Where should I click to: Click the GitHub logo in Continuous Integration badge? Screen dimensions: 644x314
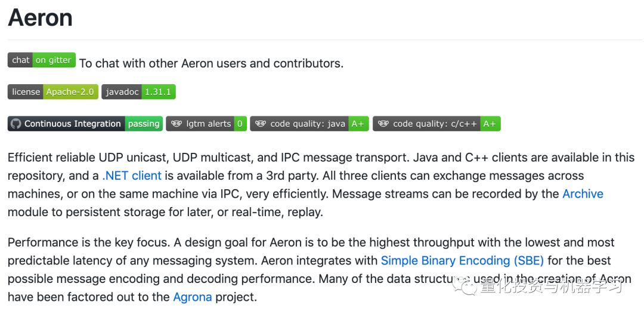[x=16, y=124]
